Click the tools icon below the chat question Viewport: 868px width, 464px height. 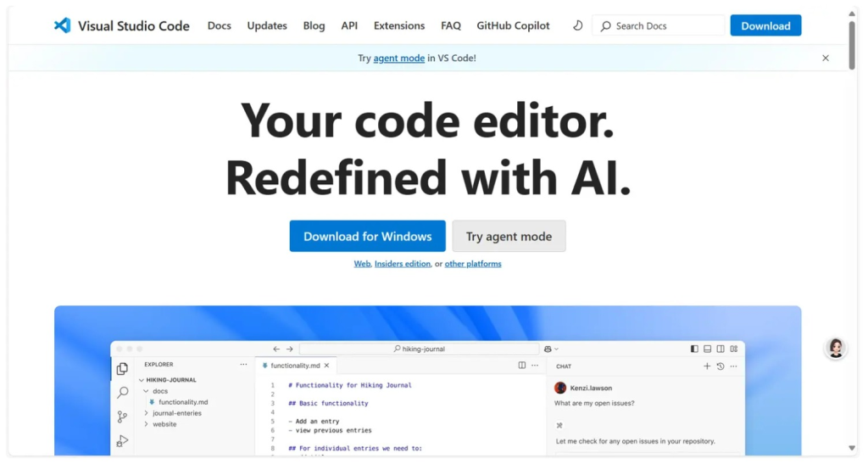559,425
